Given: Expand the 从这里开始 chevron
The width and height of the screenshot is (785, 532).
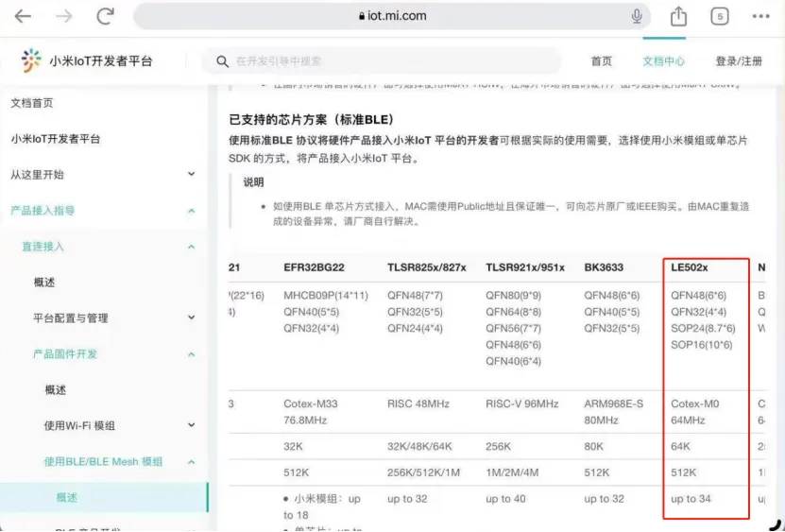Looking at the screenshot, I should tap(191, 174).
